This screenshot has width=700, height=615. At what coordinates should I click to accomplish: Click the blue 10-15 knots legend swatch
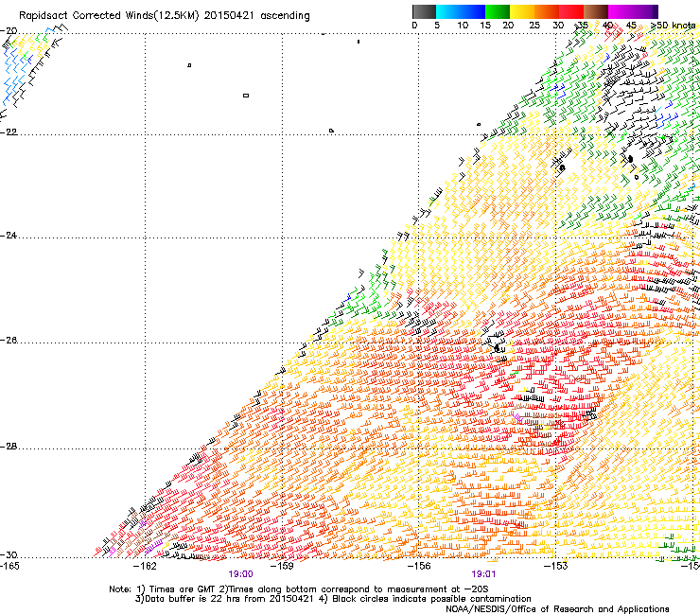[473, 11]
